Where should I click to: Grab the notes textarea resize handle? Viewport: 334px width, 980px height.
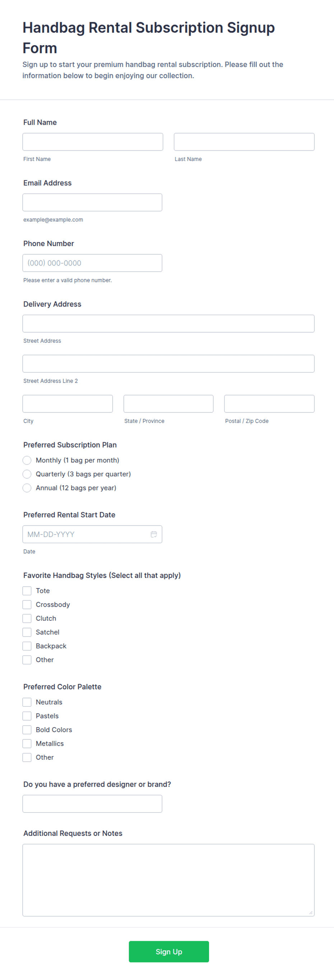pos(310,912)
